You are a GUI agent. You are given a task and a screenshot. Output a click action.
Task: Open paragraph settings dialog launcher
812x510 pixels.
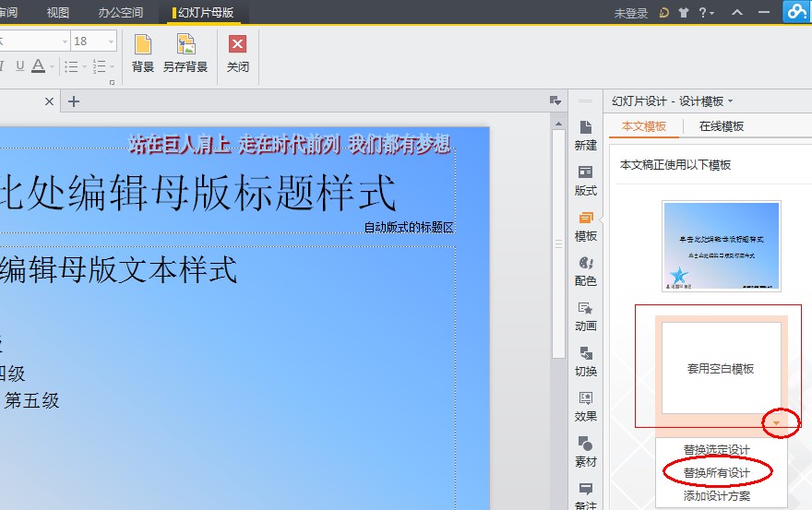pos(112,82)
